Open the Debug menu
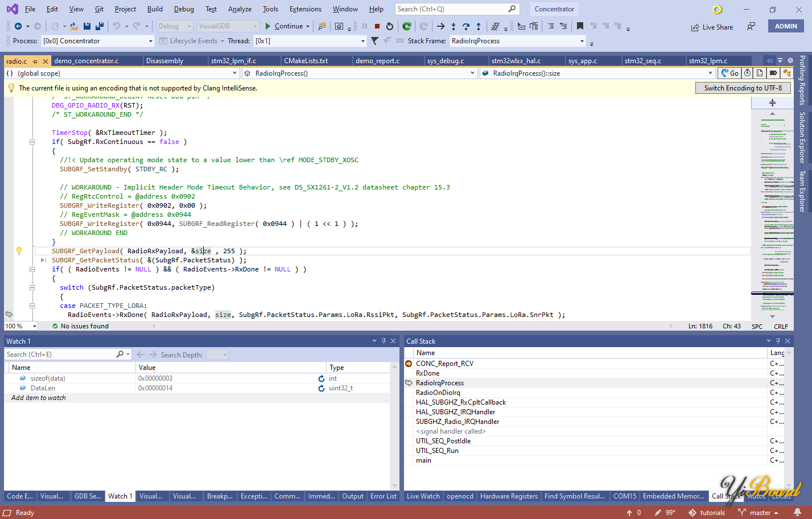The image size is (812, 519). (x=183, y=9)
